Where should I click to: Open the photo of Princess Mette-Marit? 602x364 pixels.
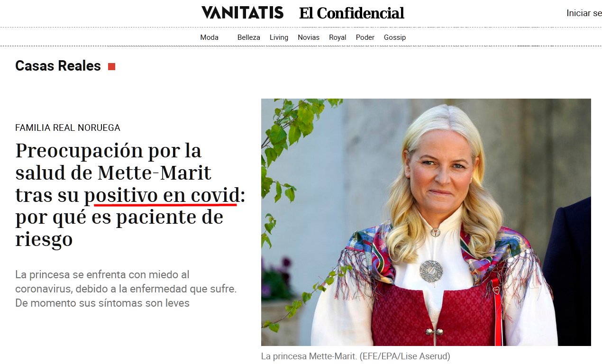[426, 222]
